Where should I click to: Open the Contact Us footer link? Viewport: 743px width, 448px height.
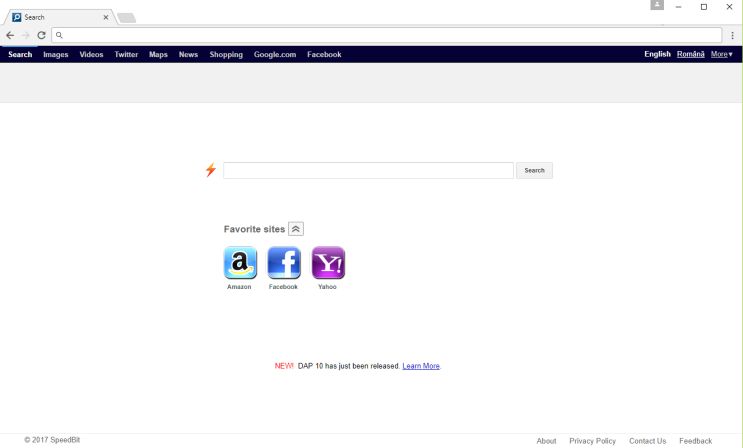click(647, 441)
